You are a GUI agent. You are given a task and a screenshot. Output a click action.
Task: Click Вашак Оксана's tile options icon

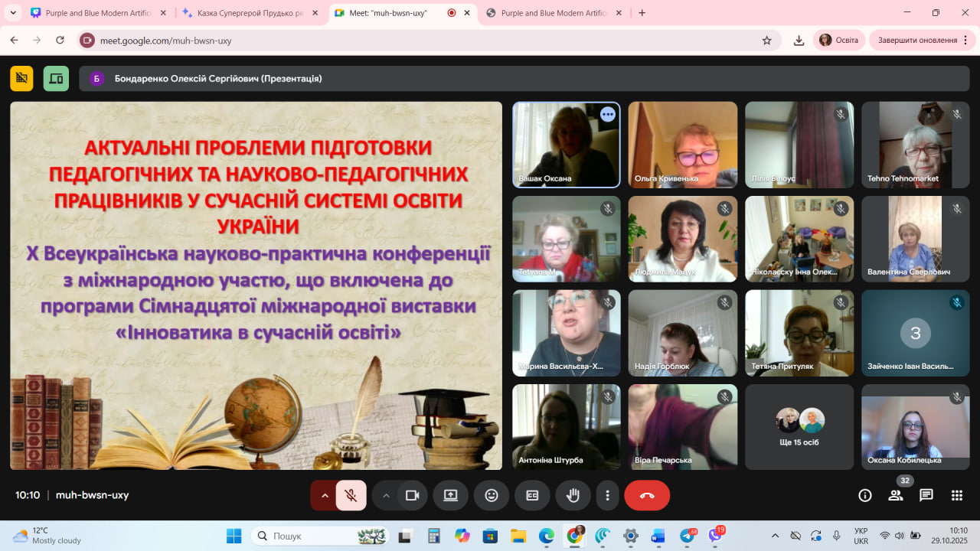(x=607, y=115)
